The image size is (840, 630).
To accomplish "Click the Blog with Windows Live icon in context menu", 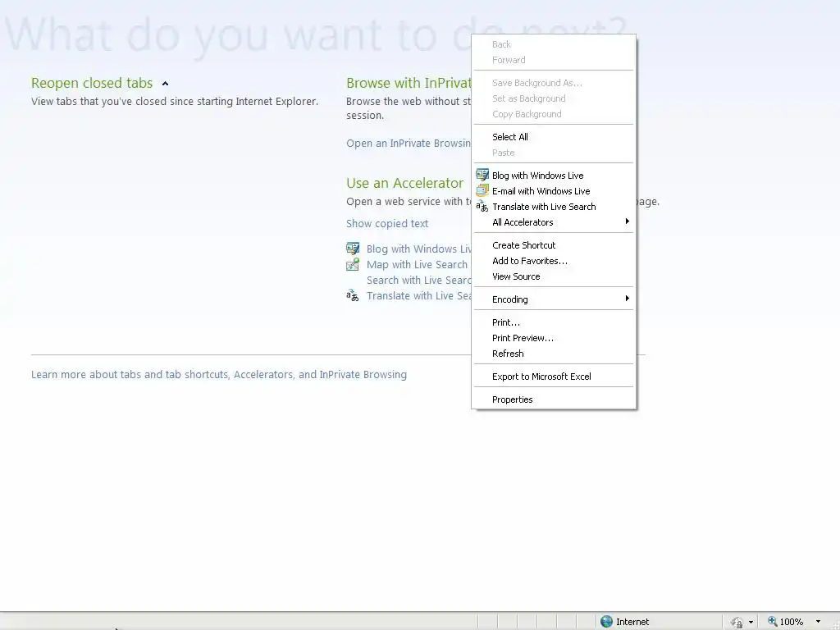I will 482,175.
